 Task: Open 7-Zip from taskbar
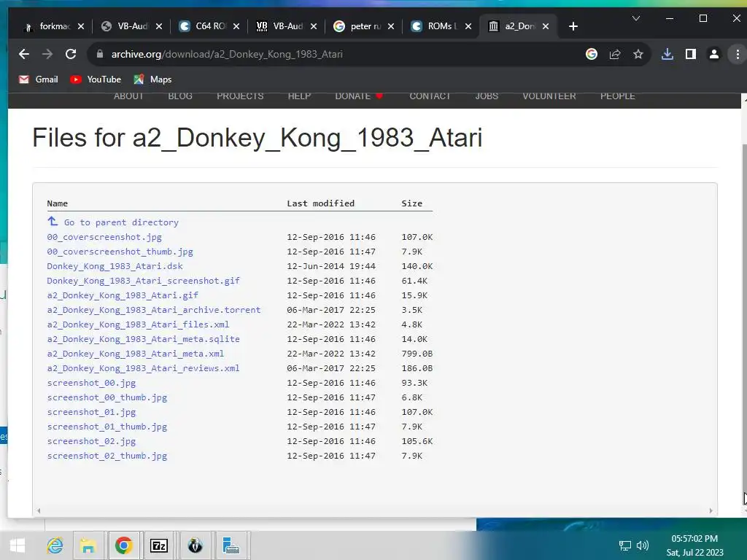158,545
